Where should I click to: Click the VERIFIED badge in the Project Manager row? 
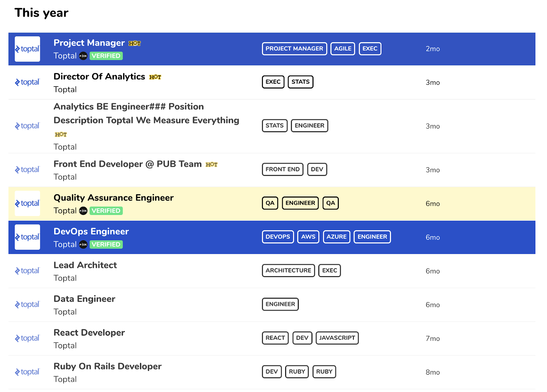point(106,56)
